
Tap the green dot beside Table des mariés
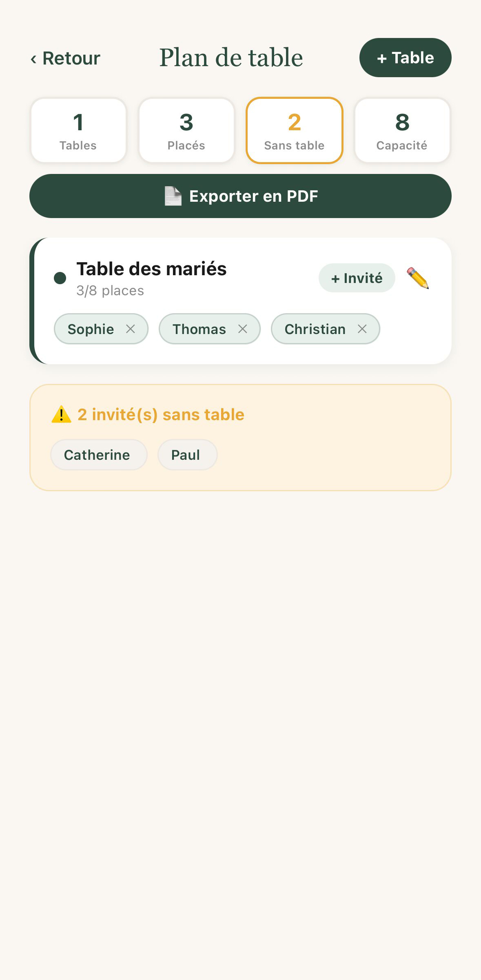coord(60,278)
